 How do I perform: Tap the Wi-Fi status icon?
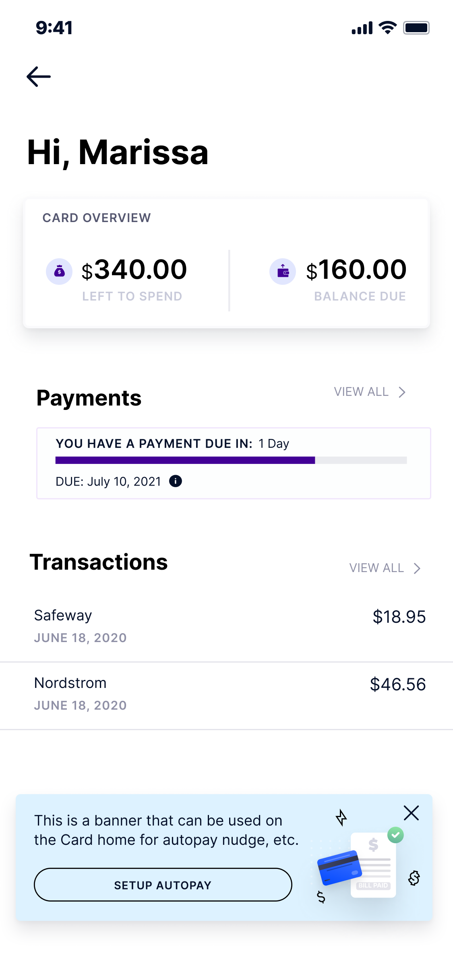pos(388,28)
